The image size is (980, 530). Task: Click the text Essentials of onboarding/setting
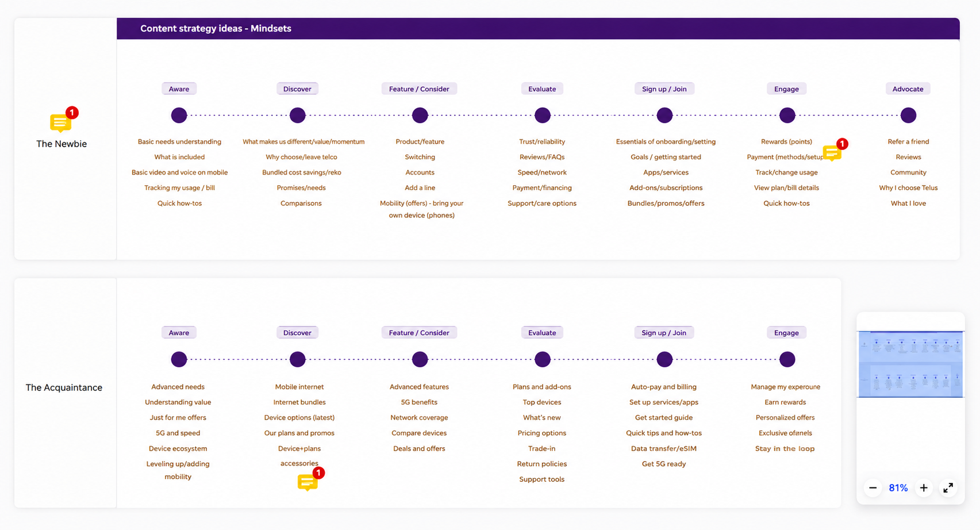666,141
